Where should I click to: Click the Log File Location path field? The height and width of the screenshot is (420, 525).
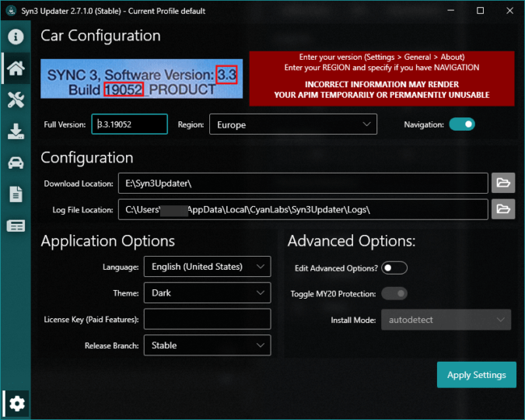[x=303, y=209]
